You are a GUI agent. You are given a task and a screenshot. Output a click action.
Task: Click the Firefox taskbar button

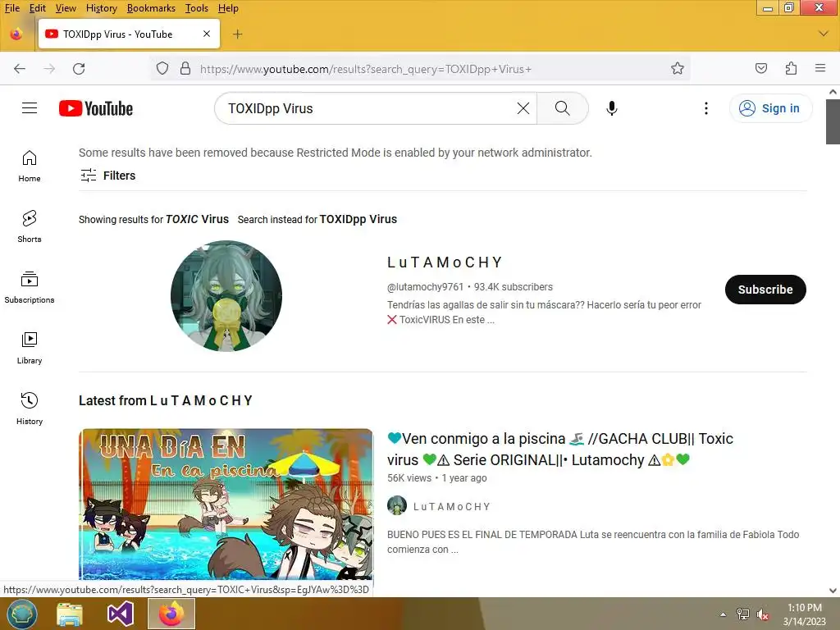click(x=171, y=614)
